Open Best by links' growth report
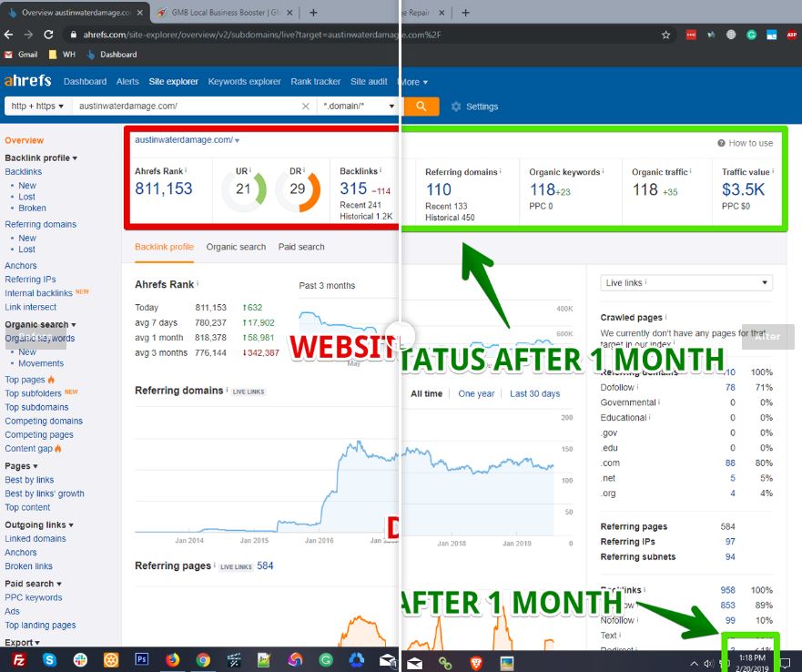This screenshot has height=672, width=802. point(45,494)
